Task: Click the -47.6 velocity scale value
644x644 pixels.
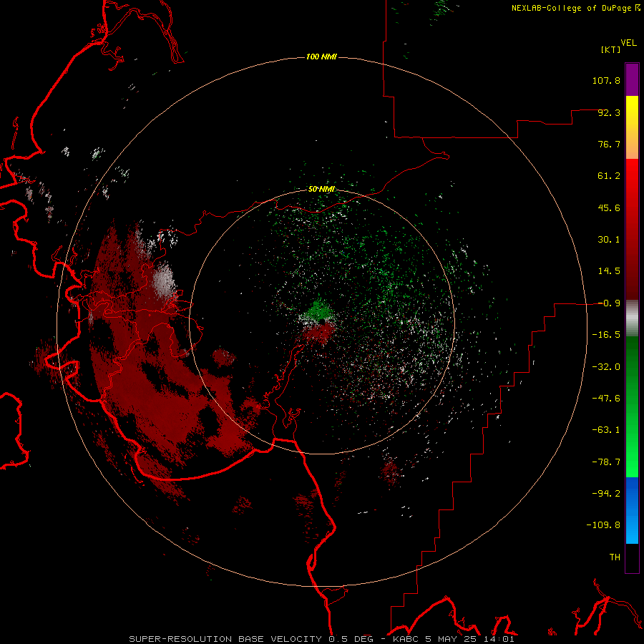Action: point(606,399)
